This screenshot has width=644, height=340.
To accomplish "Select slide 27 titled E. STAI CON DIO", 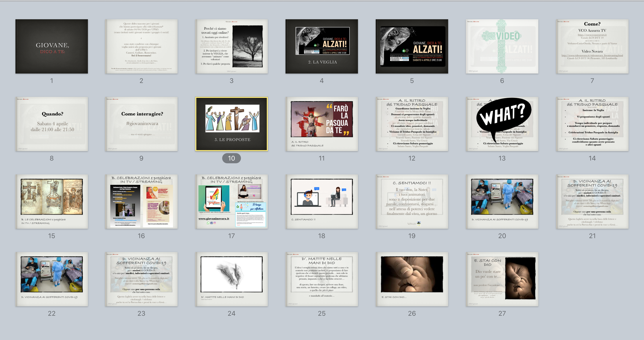I will (502, 279).
